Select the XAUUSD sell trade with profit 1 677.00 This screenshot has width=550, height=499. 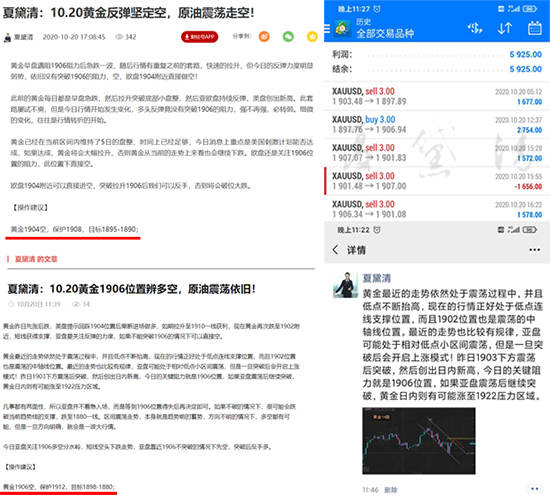(x=437, y=96)
